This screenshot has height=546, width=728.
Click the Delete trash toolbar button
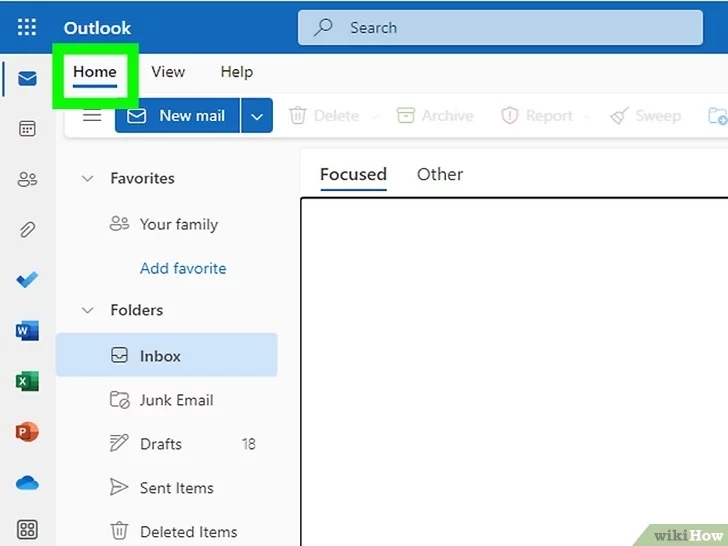click(324, 116)
